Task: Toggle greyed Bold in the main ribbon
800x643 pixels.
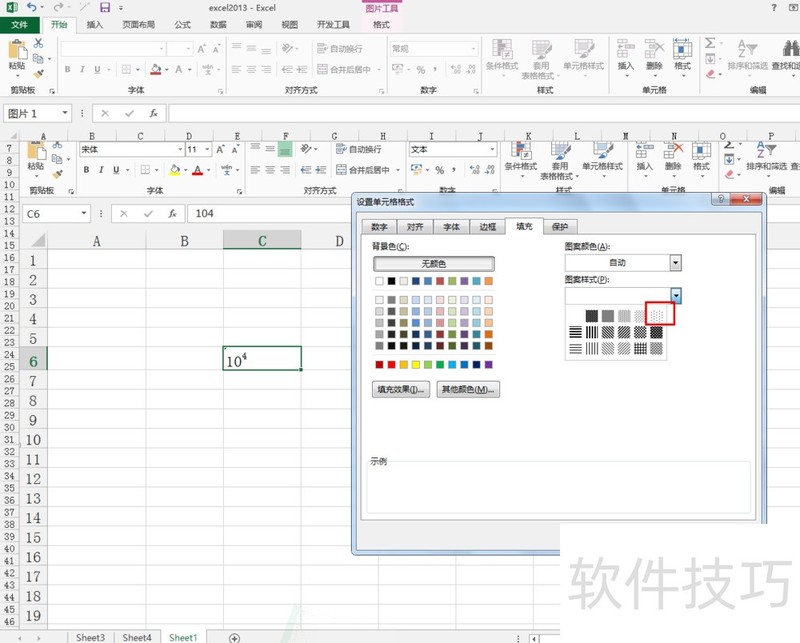Action: (x=67, y=69)
